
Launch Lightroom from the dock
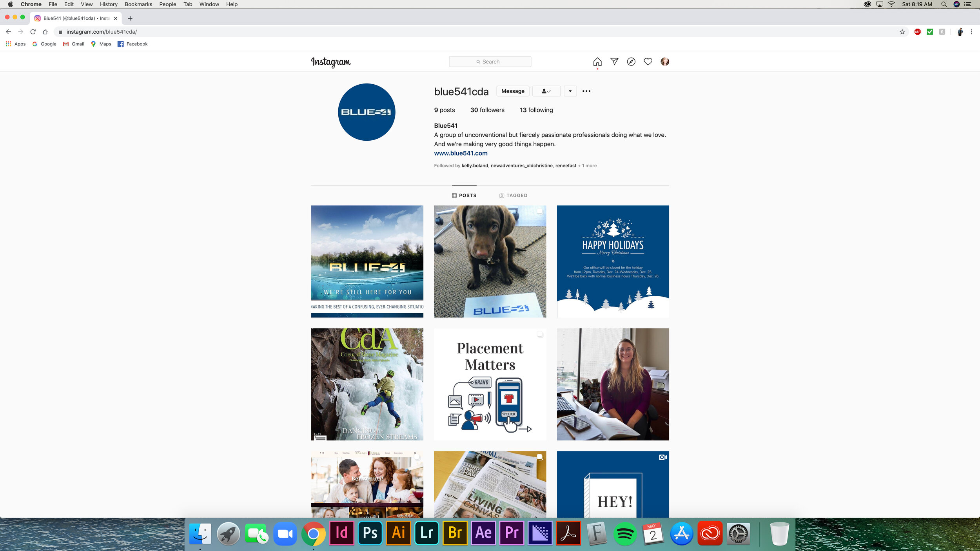pyautogui.click(x=426, y=533)
